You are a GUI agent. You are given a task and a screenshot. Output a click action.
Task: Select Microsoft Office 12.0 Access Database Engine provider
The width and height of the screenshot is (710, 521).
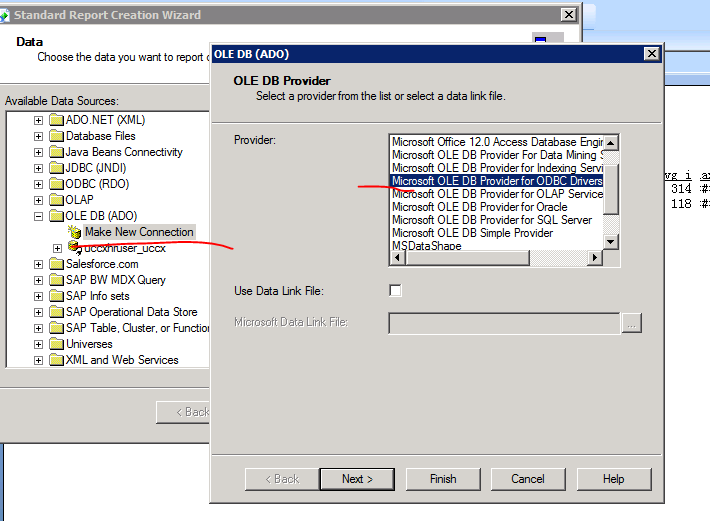click(x=497, y=142)
